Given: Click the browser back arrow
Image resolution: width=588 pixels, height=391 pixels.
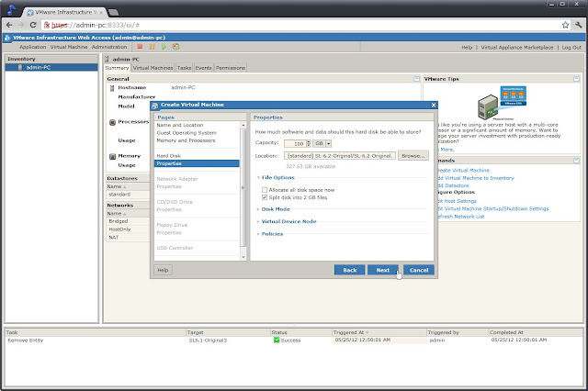Looking at the screenshot, I should pos(10,25).
